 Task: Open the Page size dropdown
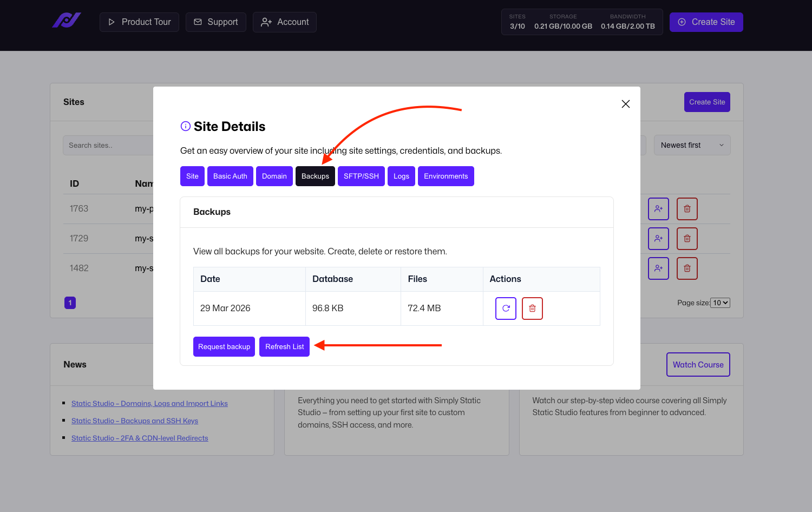[x=720, y=303]
